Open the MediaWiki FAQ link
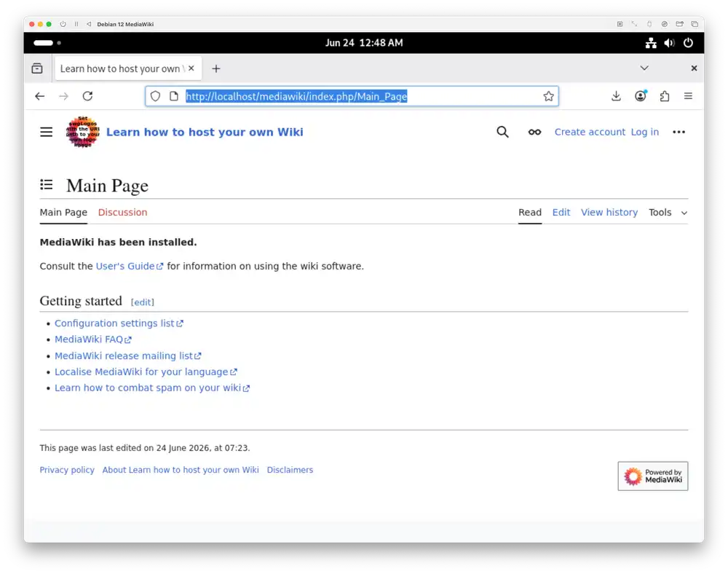This screenshot has width=728, height=574. (x=93, y=339)
